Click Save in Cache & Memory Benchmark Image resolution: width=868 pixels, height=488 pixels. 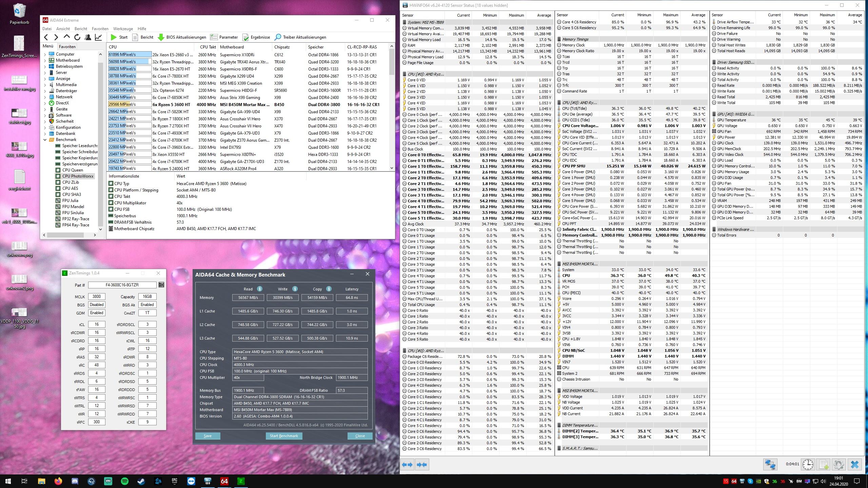click(208, 436)
